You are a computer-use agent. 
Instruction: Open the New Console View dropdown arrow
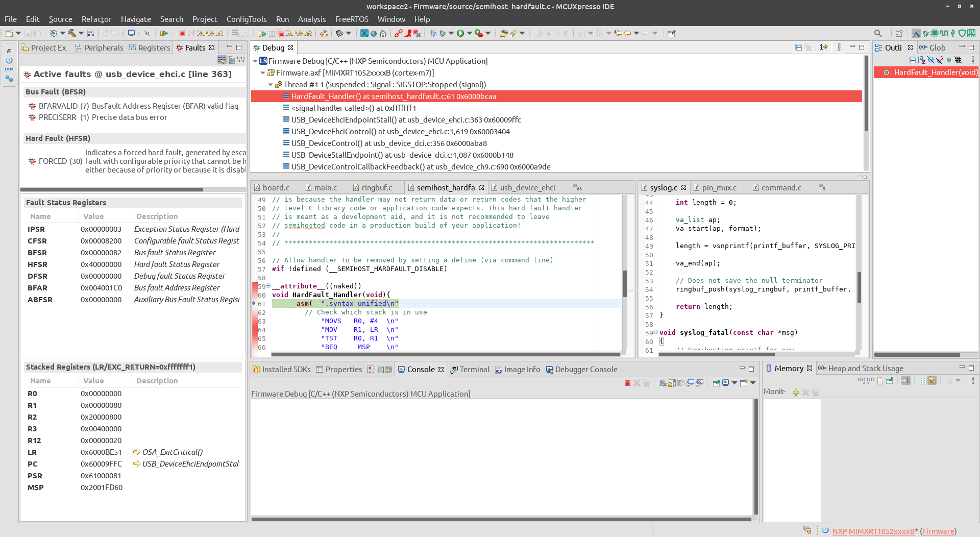point(753,383)
